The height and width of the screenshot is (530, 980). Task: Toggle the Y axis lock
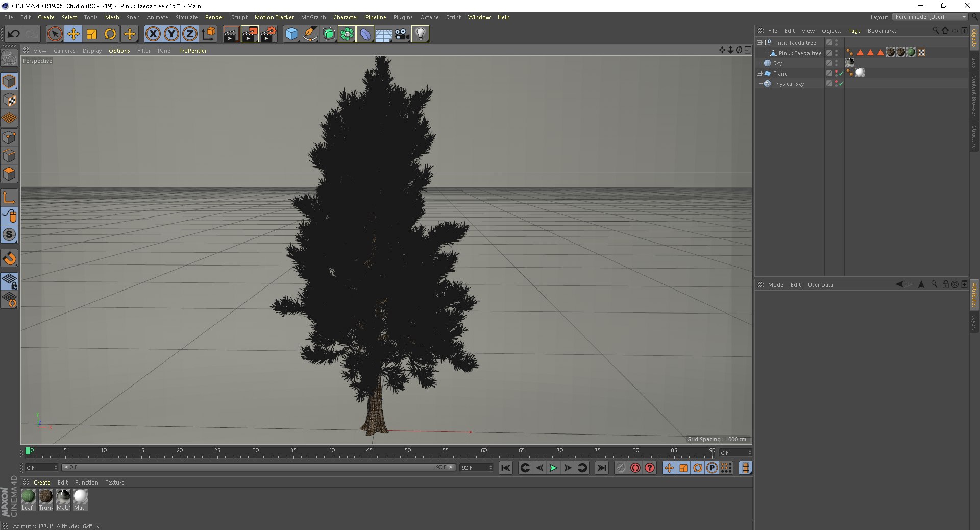pyautogui.click(x=171, y=34)
